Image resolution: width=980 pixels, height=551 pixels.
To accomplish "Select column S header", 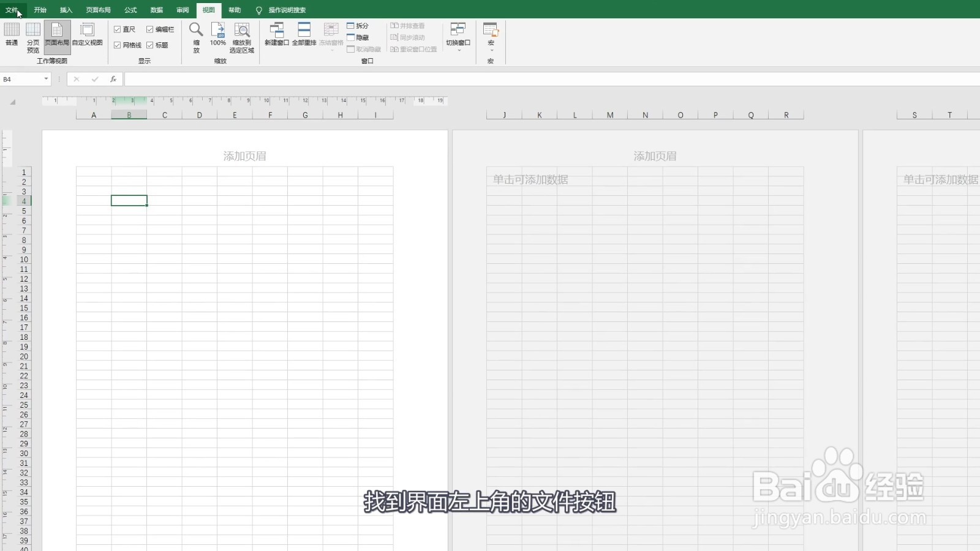I will (x=914, y=115).
